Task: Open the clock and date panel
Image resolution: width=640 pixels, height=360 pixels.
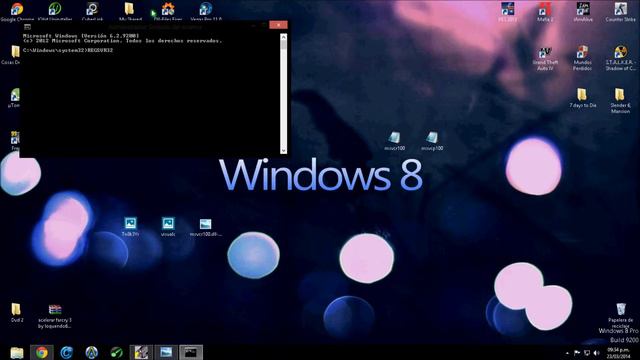Action: [618, 353]
